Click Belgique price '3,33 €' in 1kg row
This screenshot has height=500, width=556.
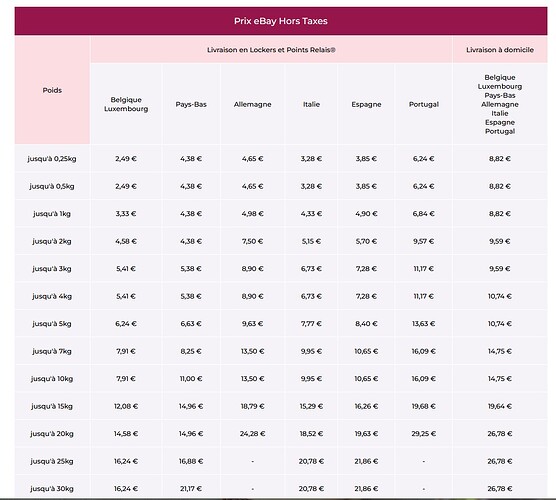126,214
